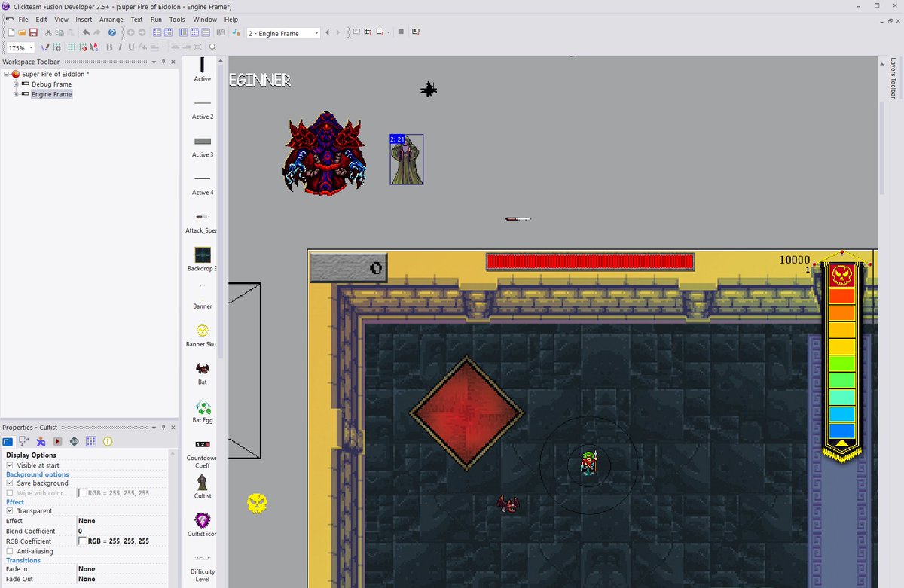
Task: Enable the Anti-aliasing checkbox
Action: (x=10, y=551)
